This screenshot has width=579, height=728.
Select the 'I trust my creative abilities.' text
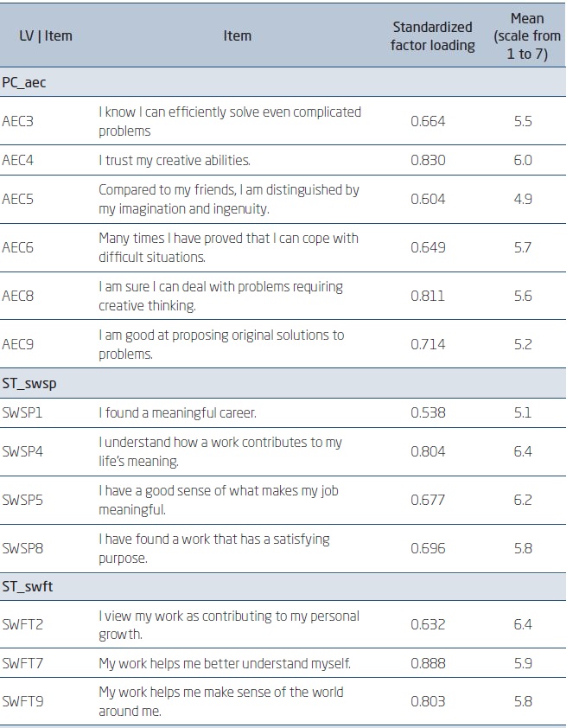pyautogui.click(x=175, y=160)
